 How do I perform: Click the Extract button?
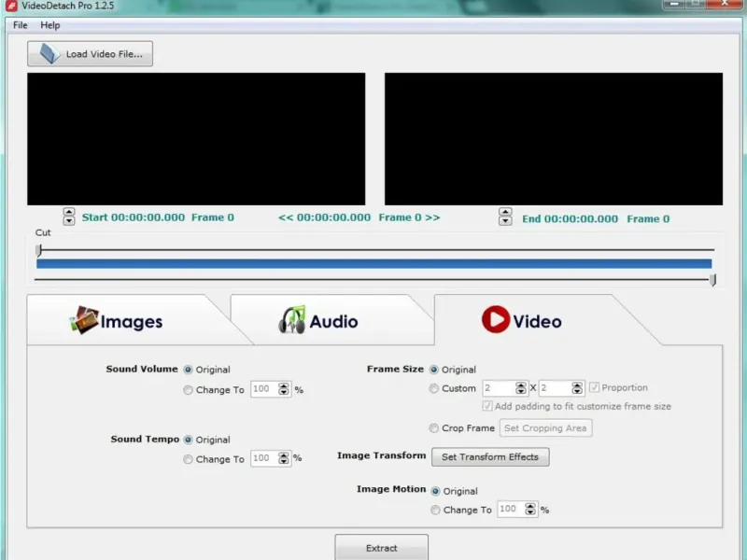[382, 548]
